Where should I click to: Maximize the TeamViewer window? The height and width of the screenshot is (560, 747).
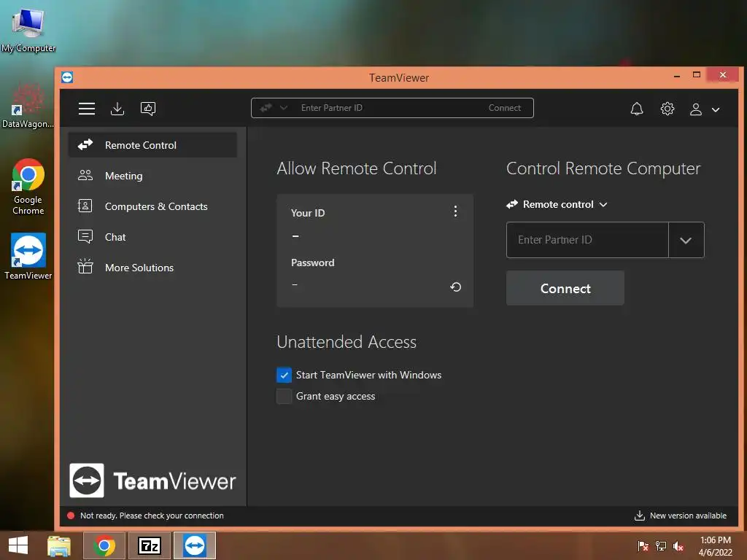(x=697, y=75)
